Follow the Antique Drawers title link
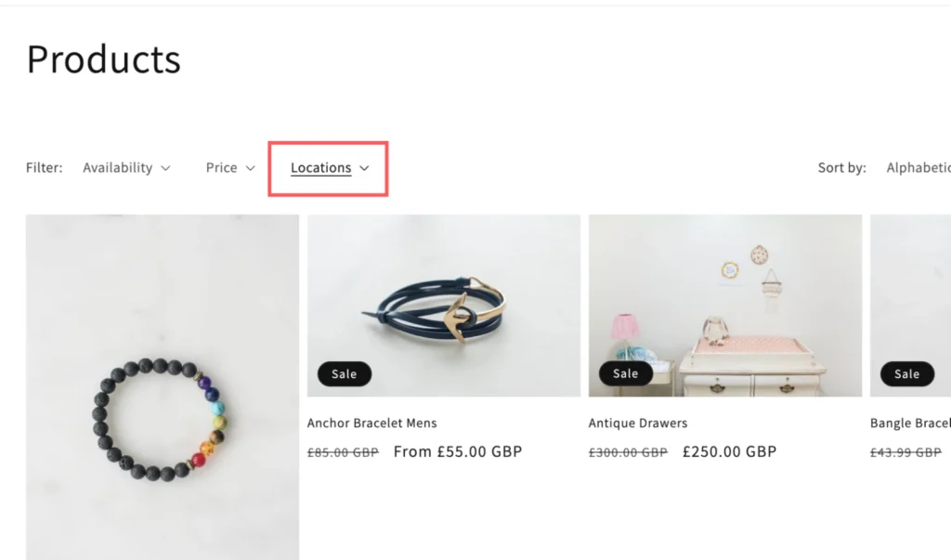Image resolution: width=951 pixels, height=560 pixels. 638,423
